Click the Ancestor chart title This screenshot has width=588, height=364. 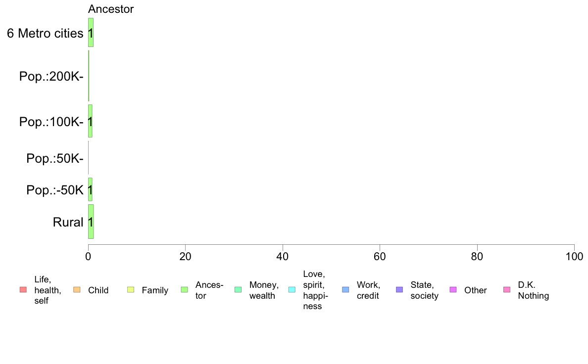111,9
